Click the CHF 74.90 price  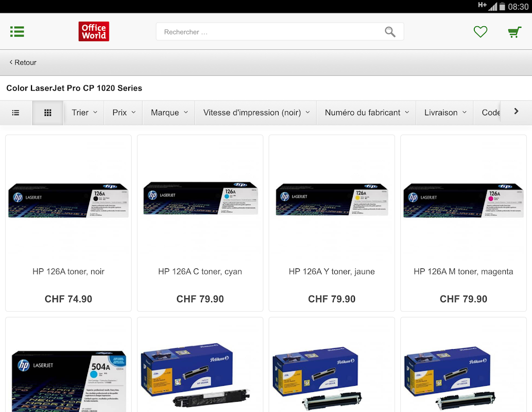click(68, 299)
